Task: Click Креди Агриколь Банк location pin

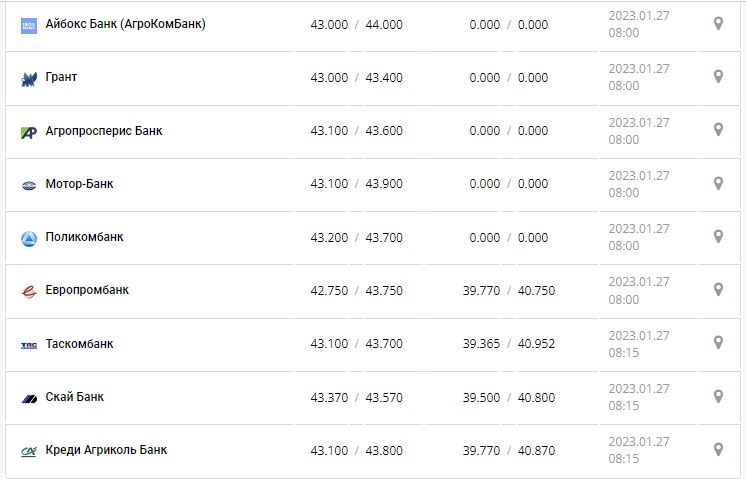Action: (x=718, y=449)
